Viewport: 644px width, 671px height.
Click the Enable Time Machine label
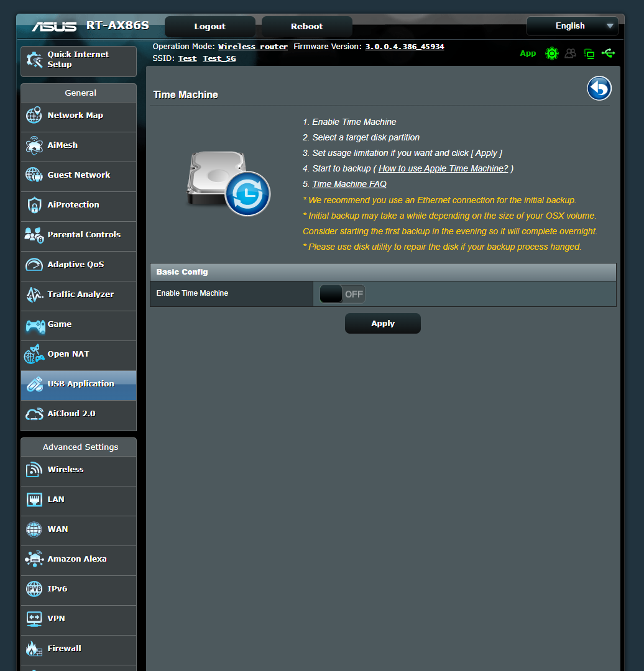pos(192,293)
